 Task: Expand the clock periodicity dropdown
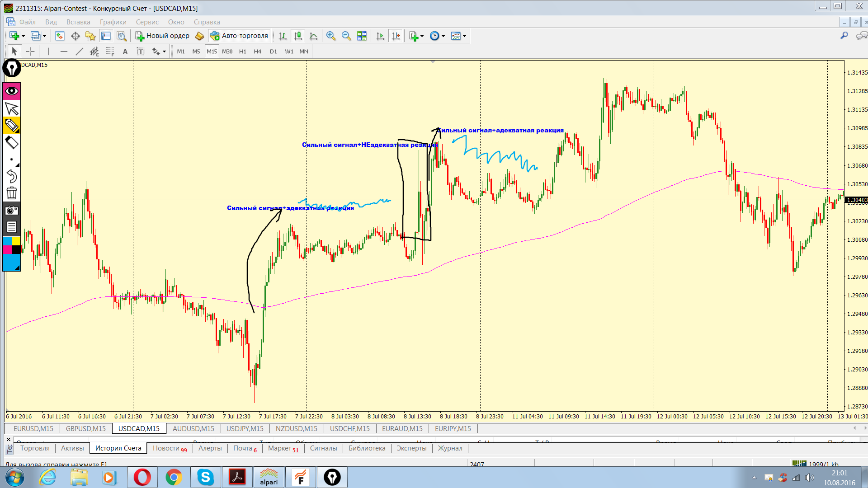click(x=443, y=36)
